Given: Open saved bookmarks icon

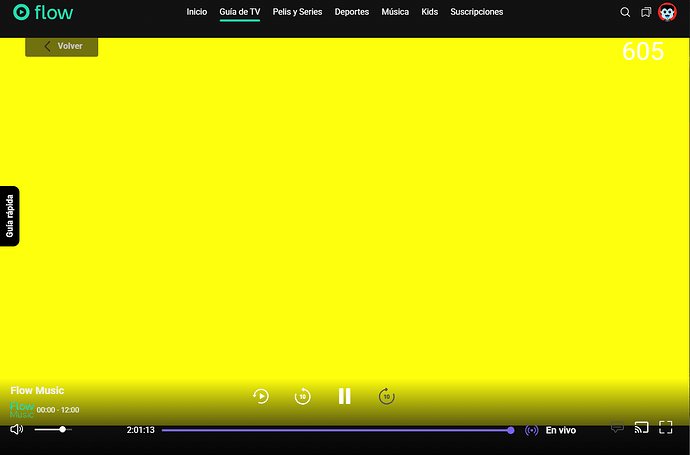Looking at the screenshot, I should click(646, 12).
